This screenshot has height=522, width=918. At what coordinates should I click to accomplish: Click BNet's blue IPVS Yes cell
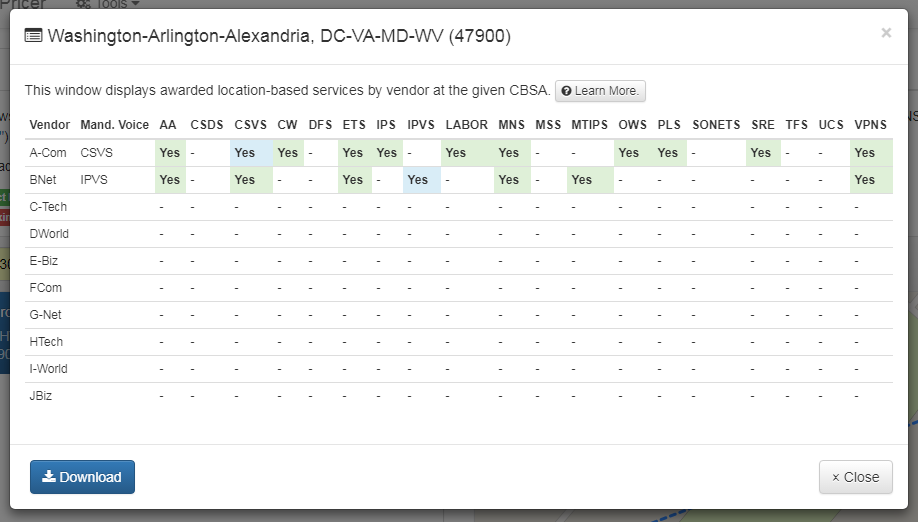point(420,180)
